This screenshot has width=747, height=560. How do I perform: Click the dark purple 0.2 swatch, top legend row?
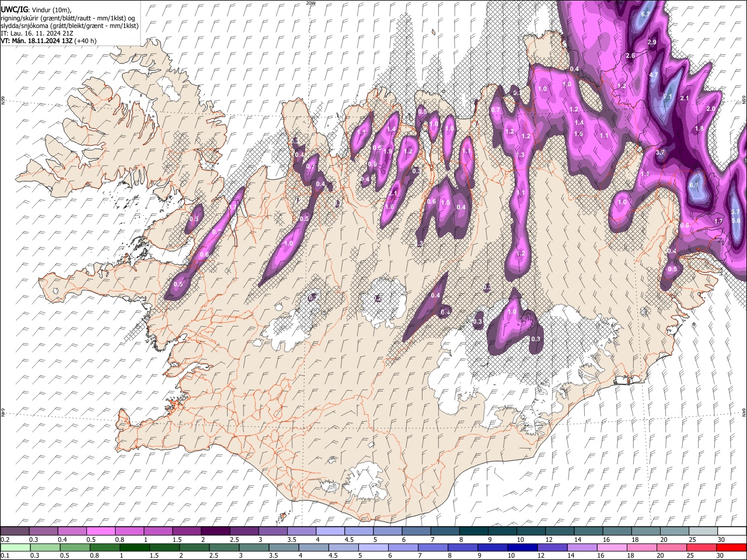tap(15, 531)
